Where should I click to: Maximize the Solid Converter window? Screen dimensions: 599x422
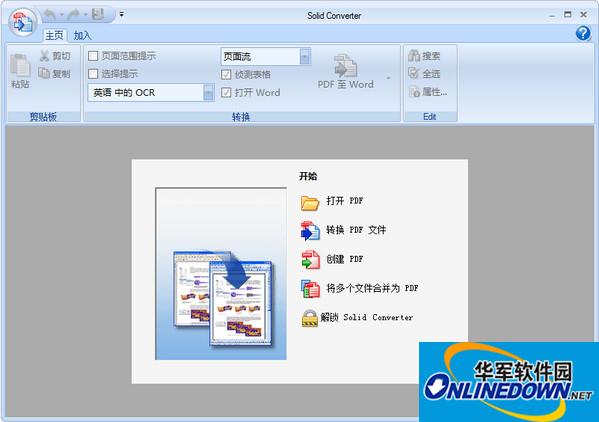(568, 15)
